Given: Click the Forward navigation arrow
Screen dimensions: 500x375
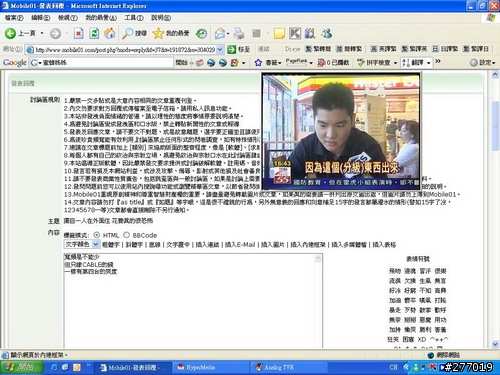Looking at the screenshot, I should pos(55,33).
